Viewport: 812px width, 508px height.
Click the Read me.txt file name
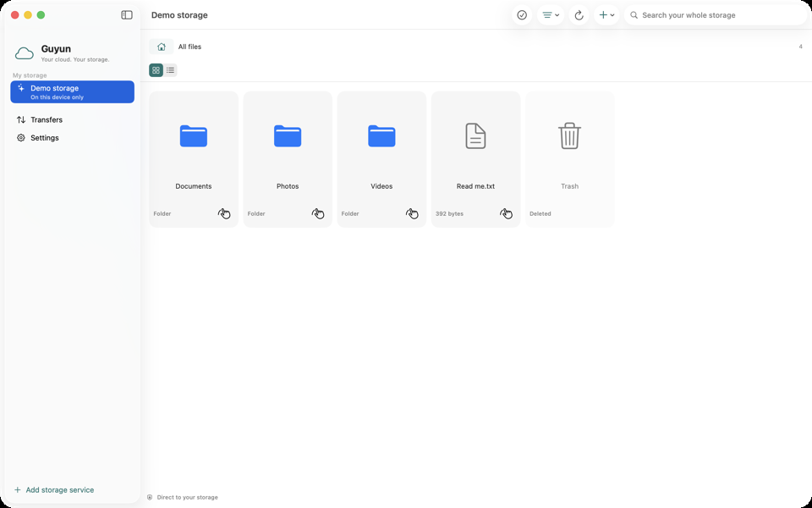475,186
